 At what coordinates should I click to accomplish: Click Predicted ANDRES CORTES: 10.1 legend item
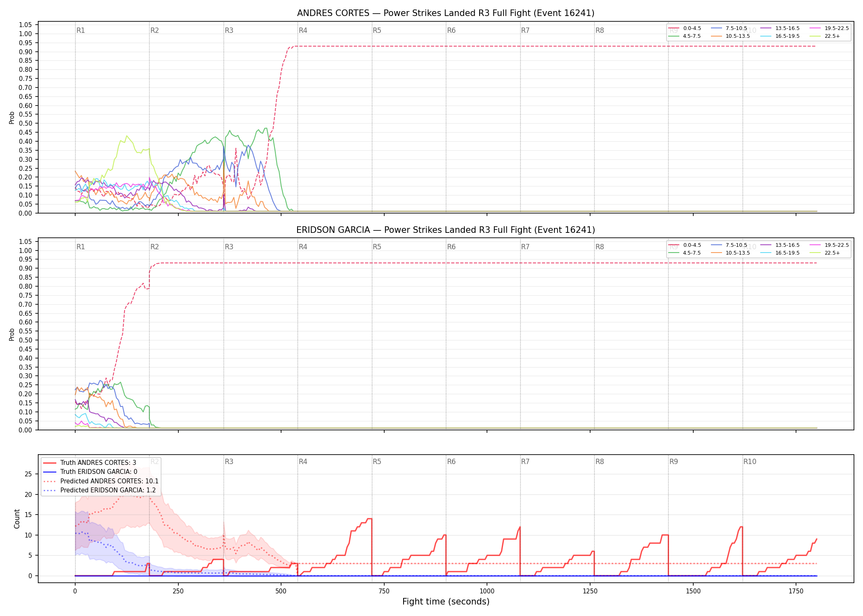tap(101, 481)
